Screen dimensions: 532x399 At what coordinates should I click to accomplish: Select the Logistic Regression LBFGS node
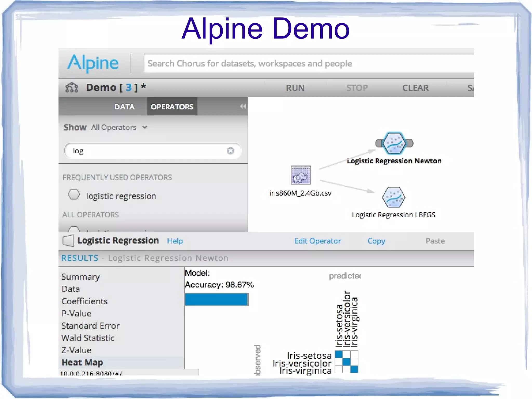[x=394, y=197]
